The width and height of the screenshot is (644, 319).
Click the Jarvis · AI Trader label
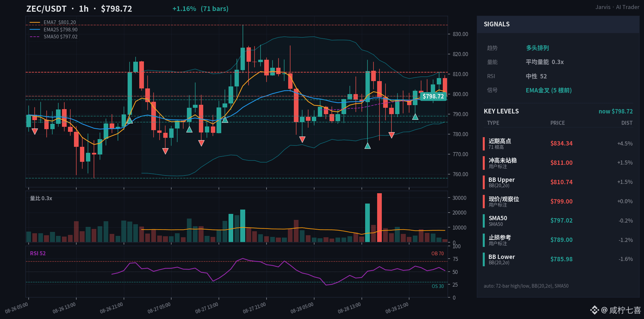click(x=617, y=7)
